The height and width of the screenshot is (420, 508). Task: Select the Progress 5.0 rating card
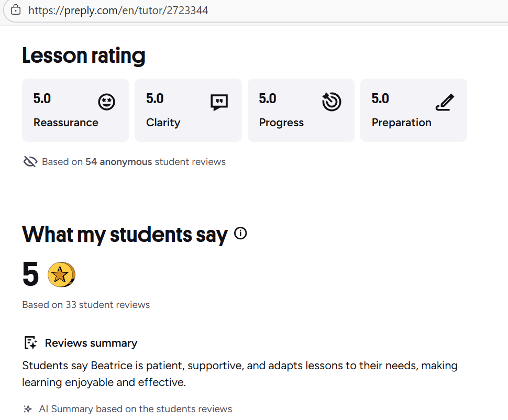(301, 110)
